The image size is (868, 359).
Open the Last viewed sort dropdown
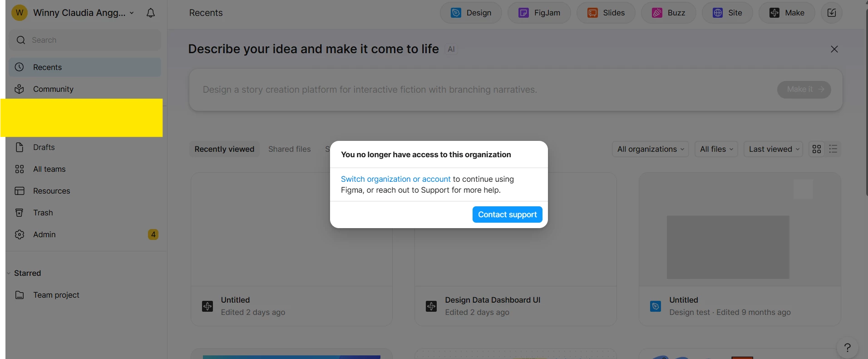(x=774, y=149)
